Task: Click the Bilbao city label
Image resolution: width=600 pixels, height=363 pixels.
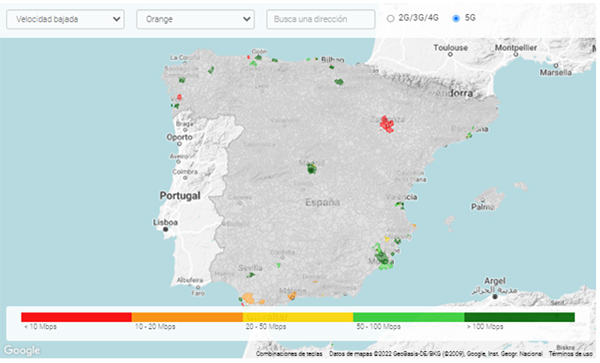Action: tap(333, 60)
